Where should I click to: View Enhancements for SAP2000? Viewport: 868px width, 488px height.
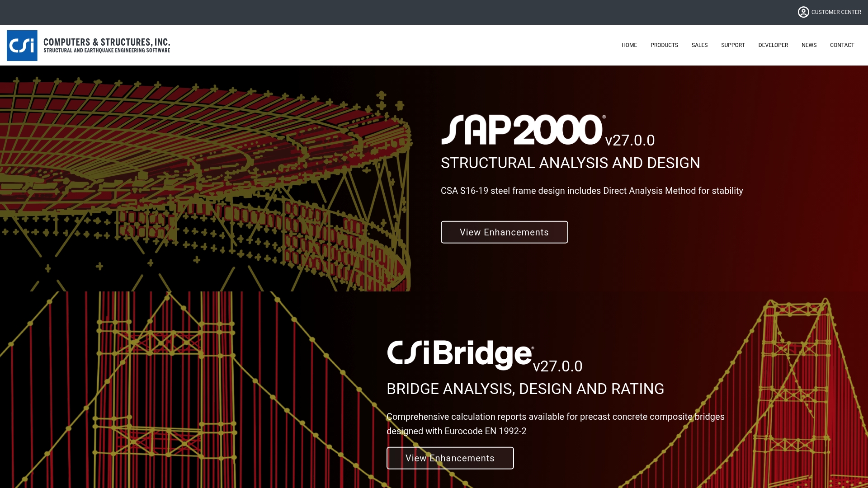click(504, 232)
